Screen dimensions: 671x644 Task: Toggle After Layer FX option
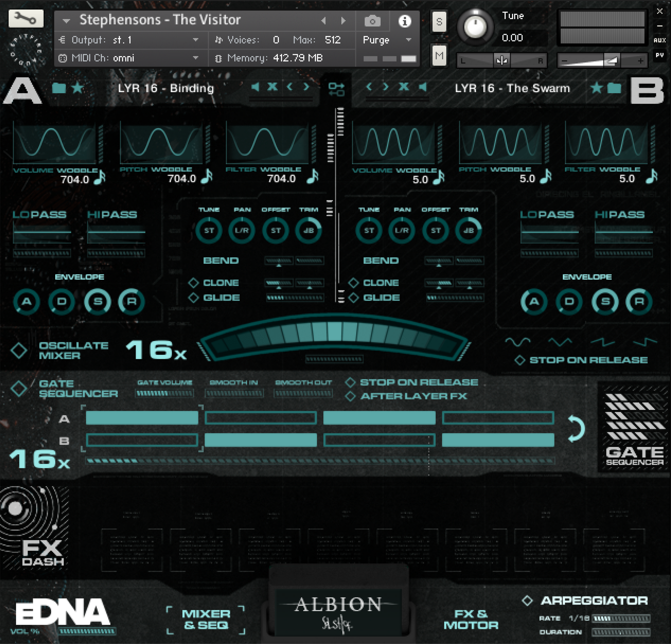(350, 396)
